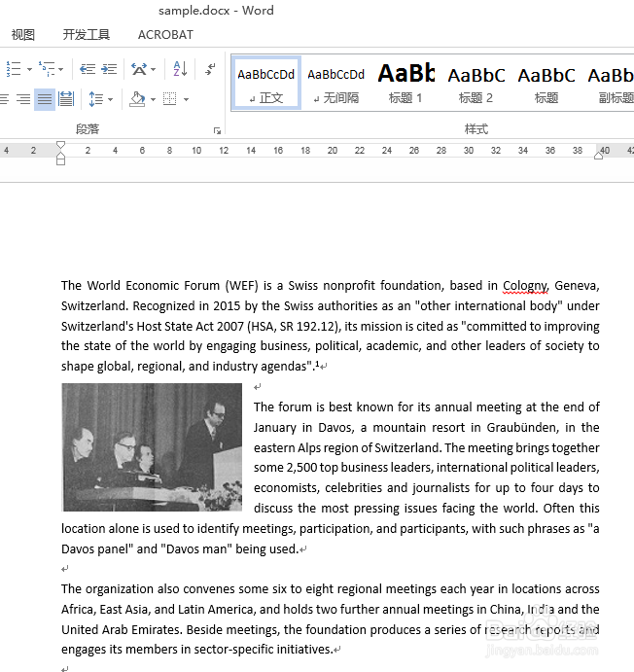This screenshot has width=634, height=672.
Task: Expand Asian layout dropdown arrow
Action: point(154,69)
